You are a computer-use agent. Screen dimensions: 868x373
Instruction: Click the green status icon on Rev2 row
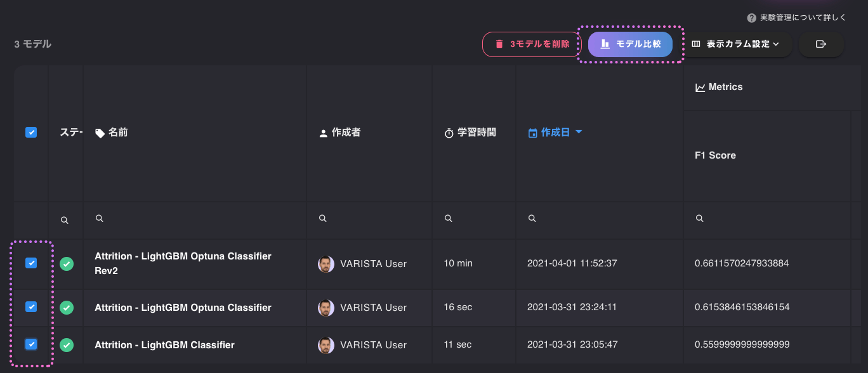point(67,263)
